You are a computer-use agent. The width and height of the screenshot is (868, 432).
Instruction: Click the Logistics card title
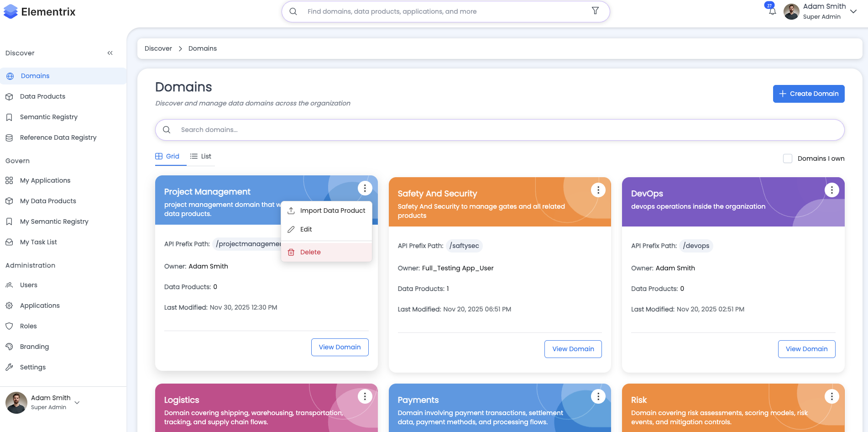(x=182, y=400)
